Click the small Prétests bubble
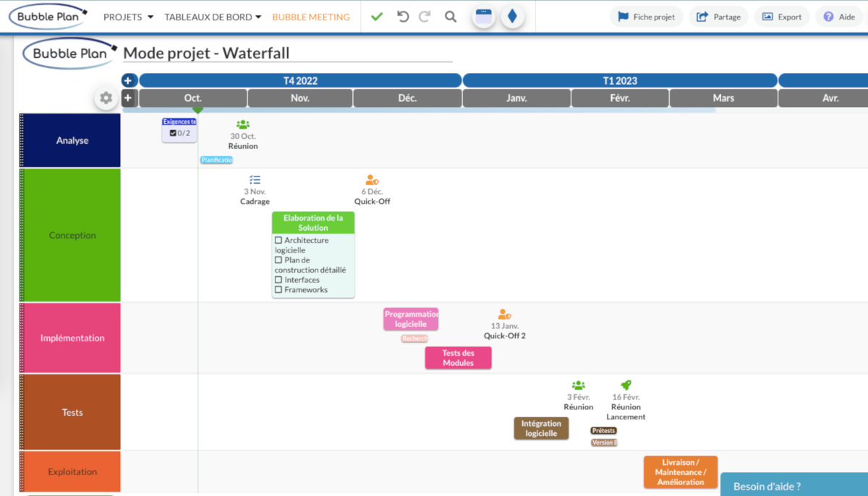This screenshot has height=496, width=868. pos(603,430)
